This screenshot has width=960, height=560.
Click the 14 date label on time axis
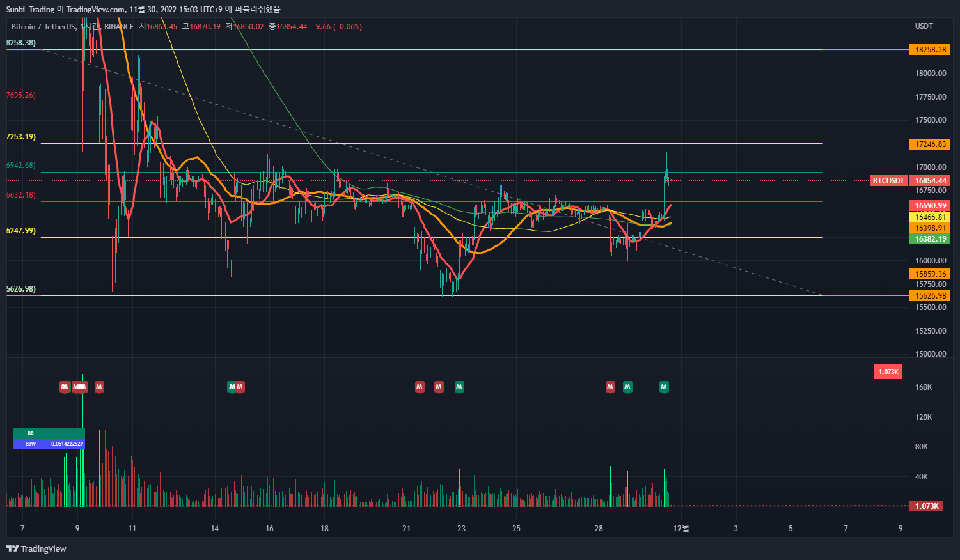[215, 529]
